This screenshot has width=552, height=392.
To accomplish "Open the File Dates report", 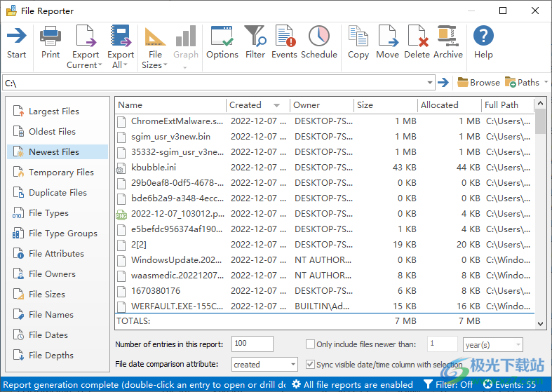I will point(58,335).
